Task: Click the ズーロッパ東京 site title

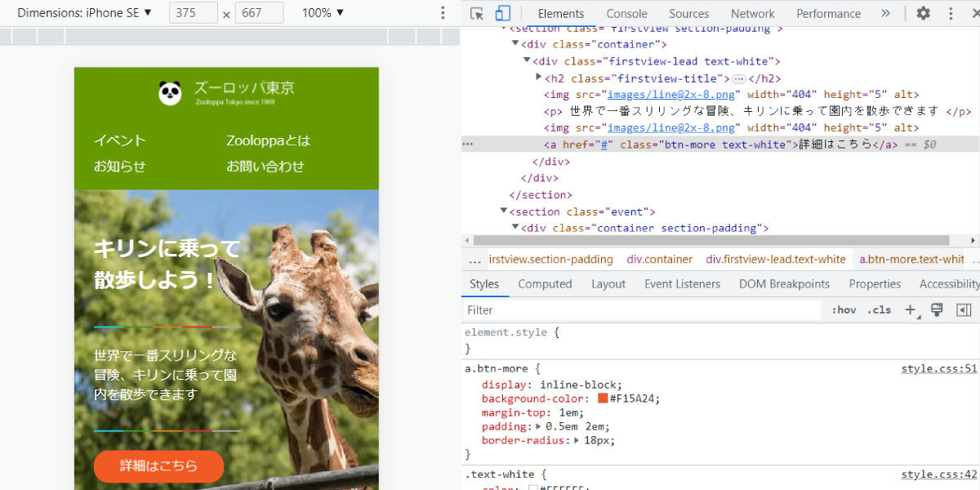Action: [244, 88]
